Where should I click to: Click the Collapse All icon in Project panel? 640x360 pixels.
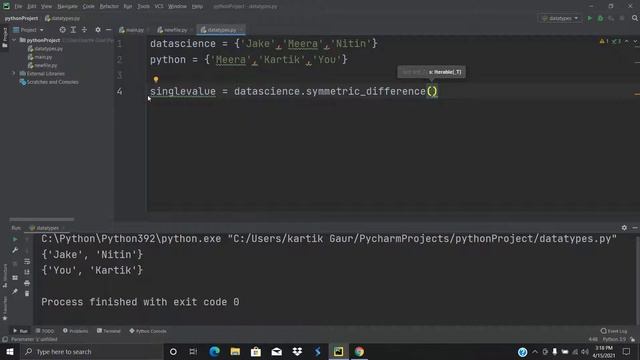(84, 30)
